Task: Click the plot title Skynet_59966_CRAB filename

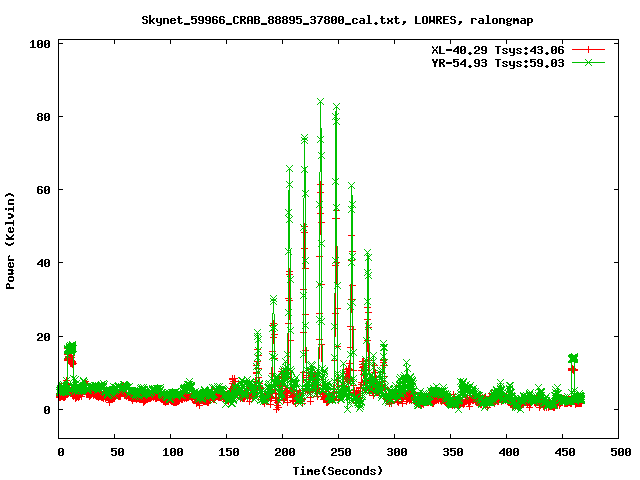Action: tap(337, 20)
